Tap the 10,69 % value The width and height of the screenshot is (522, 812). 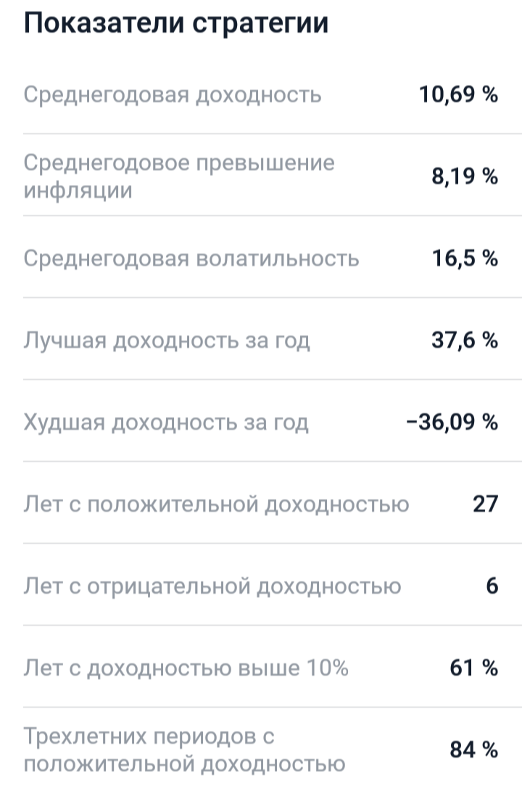click(x=458, y=95)
